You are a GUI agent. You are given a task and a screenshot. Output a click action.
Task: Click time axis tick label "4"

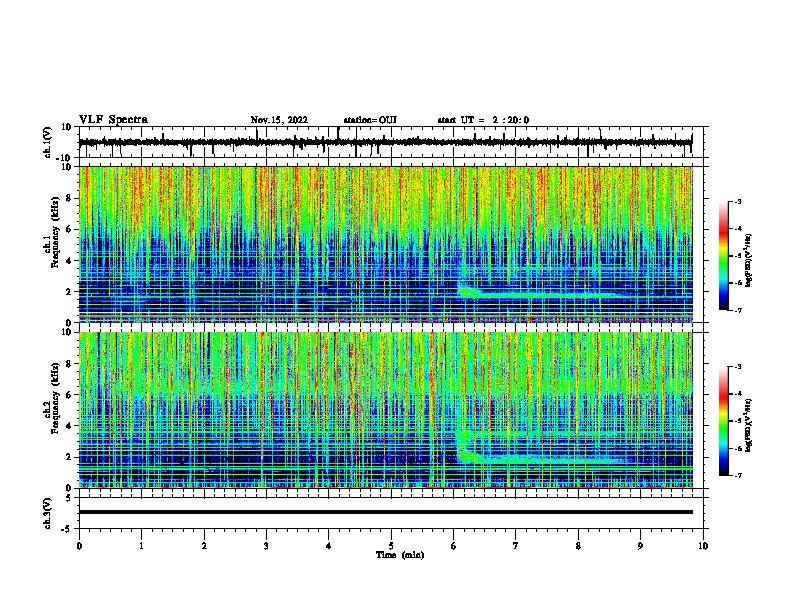tap(329, 546)
